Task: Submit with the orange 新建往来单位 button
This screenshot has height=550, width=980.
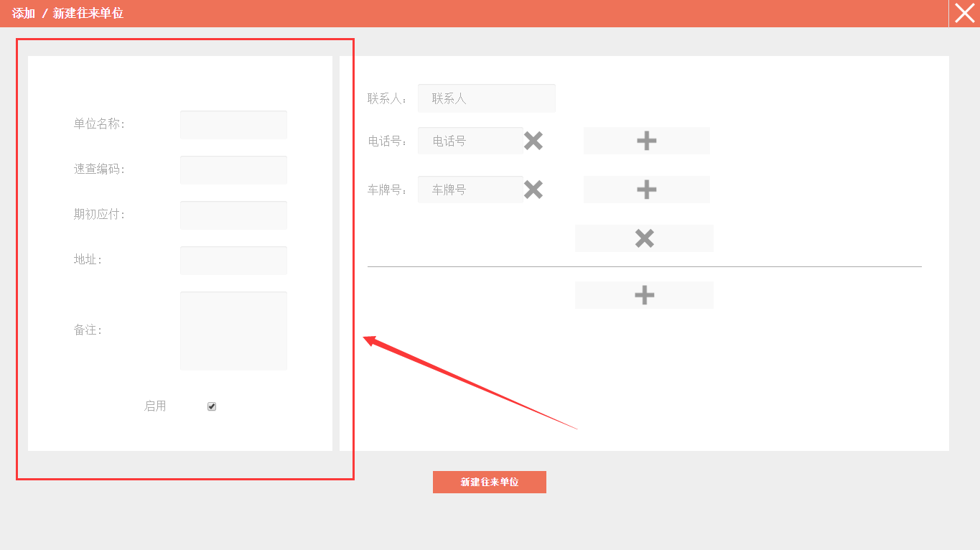Action: 490,483
